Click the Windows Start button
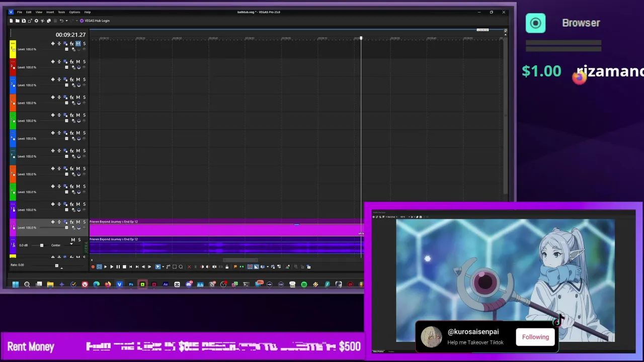The height and width of the screenshot is (362, 644). pos(16,284)
